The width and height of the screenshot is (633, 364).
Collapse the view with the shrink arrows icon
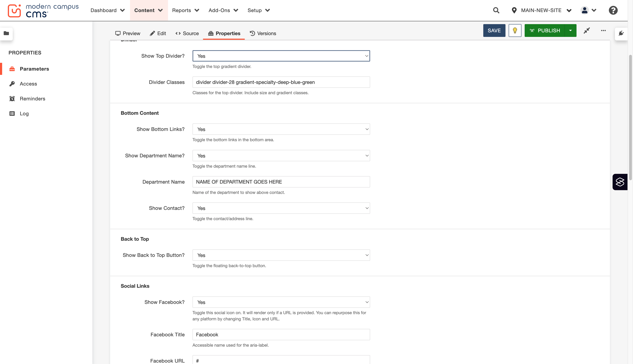[587, 31]
